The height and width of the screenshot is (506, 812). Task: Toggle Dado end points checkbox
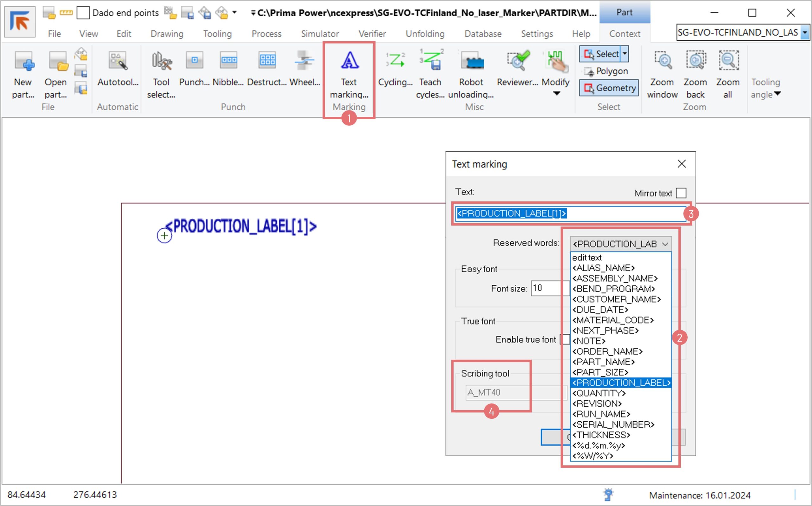tap(83, 13)
